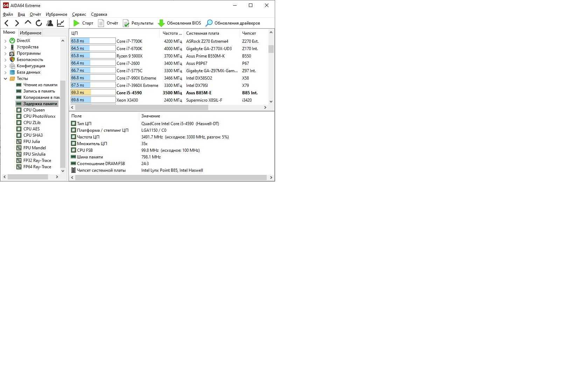Viewport: 588px width, 368px height.
Task: Select the Xeon X3430 result row
Action: tap(169, 100)
